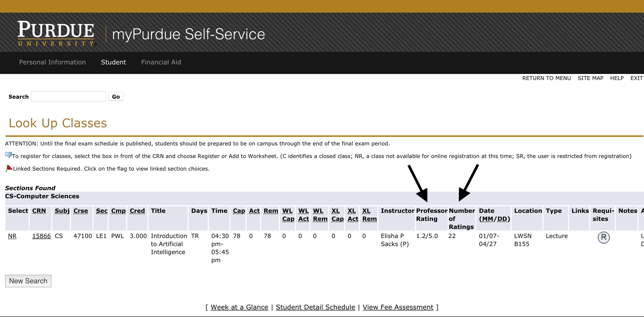Open CRN 15866 course link
The width and height of the screenshot is (644, 317).
[x=42, y=236]
